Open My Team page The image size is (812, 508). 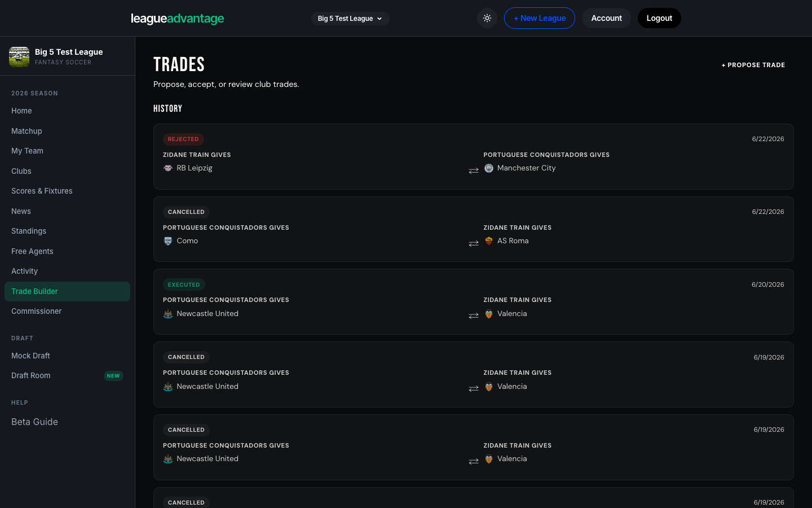point(67,151)
